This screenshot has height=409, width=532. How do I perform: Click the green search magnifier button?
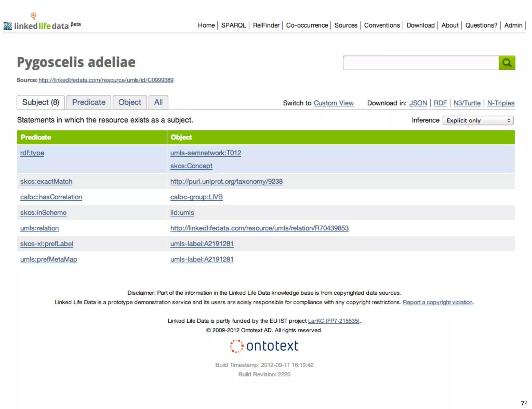pos(507,63)
